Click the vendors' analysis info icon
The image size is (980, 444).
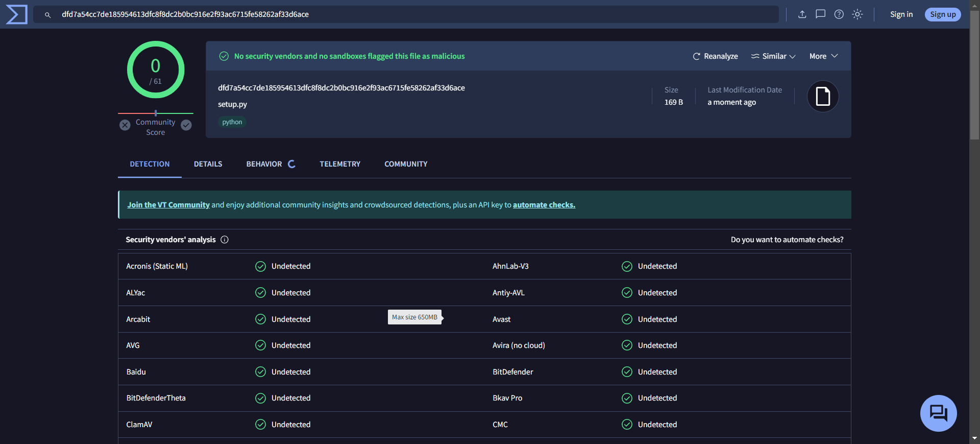(225, 240)
